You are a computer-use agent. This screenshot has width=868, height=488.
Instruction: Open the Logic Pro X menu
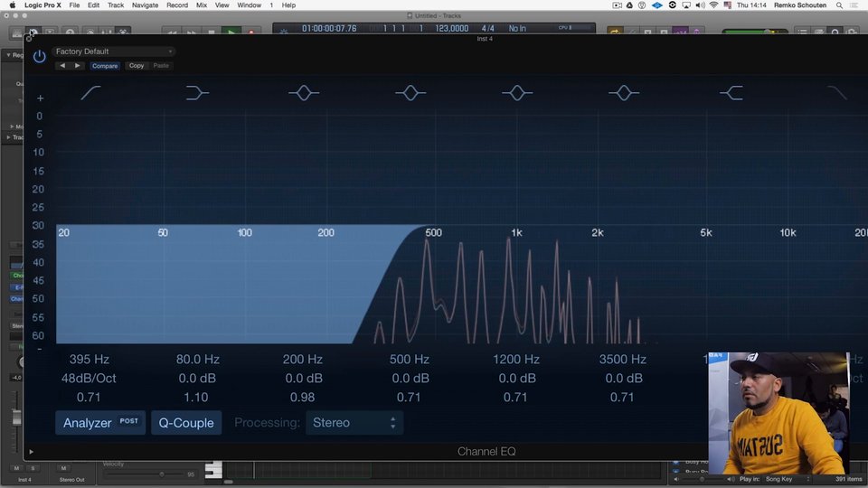[x=42, y=5]
